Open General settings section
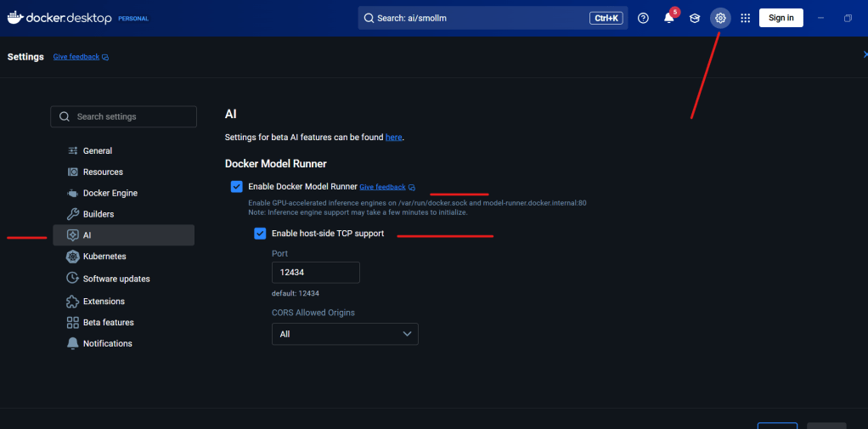Screen dimensions: 868x429 tap(123, 150)
